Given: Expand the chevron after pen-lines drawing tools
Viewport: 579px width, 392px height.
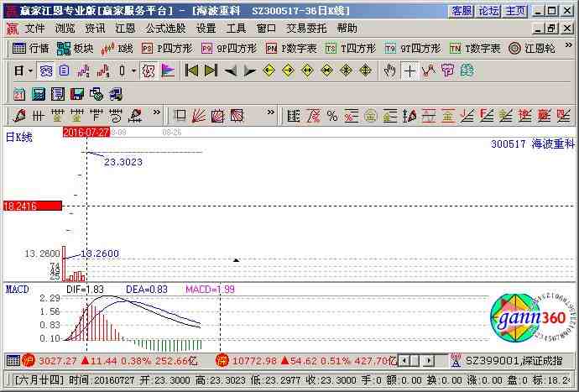Looking at the screenshot, I should click(x=157, y=112).
